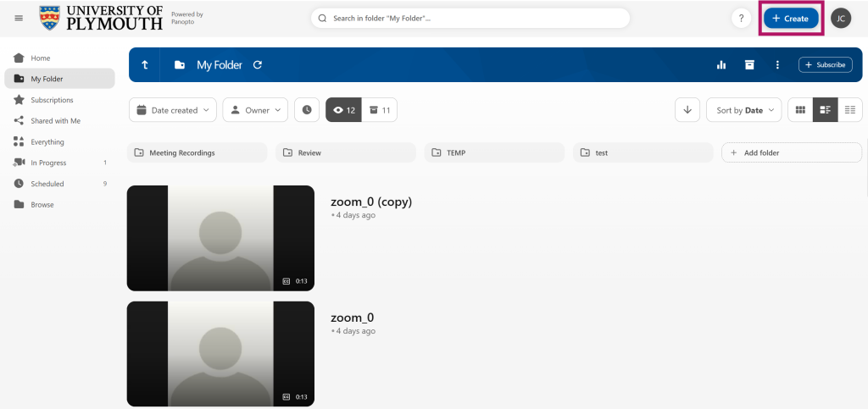Click camera icon beside In Progress
Viewport: 868px width, 409px height.
click(19, 163)
